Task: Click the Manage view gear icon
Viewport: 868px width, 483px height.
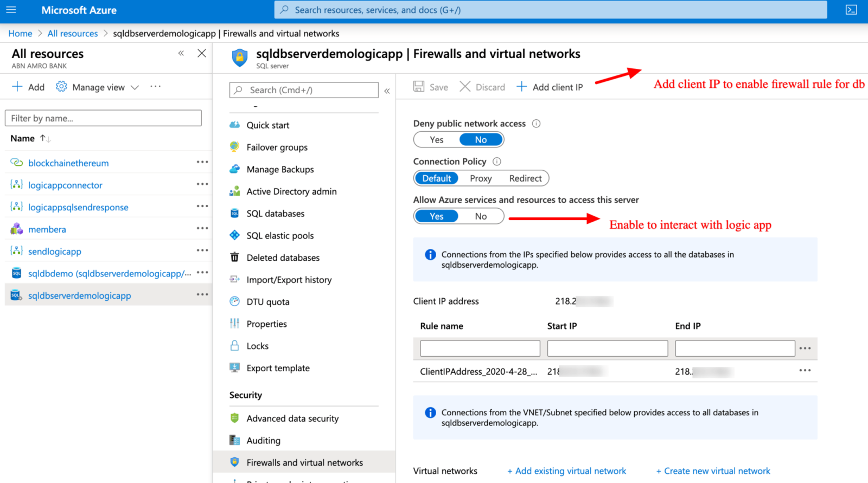Action: click(61, 87)
